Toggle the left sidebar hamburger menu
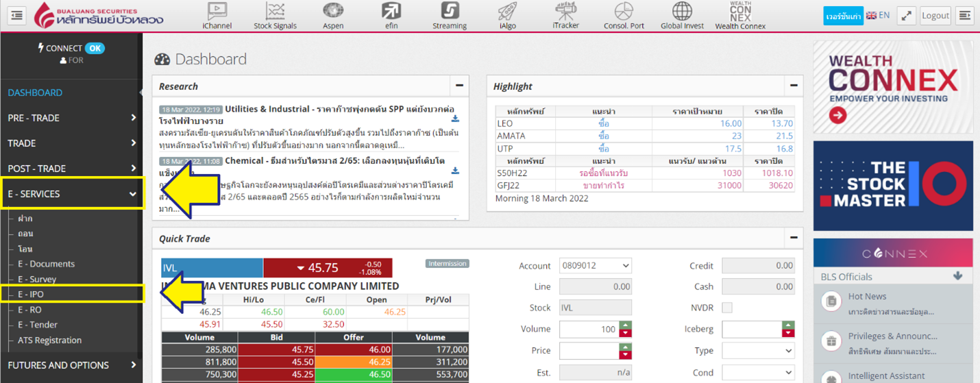Screen dimensions: 980x383 (16, 15)
